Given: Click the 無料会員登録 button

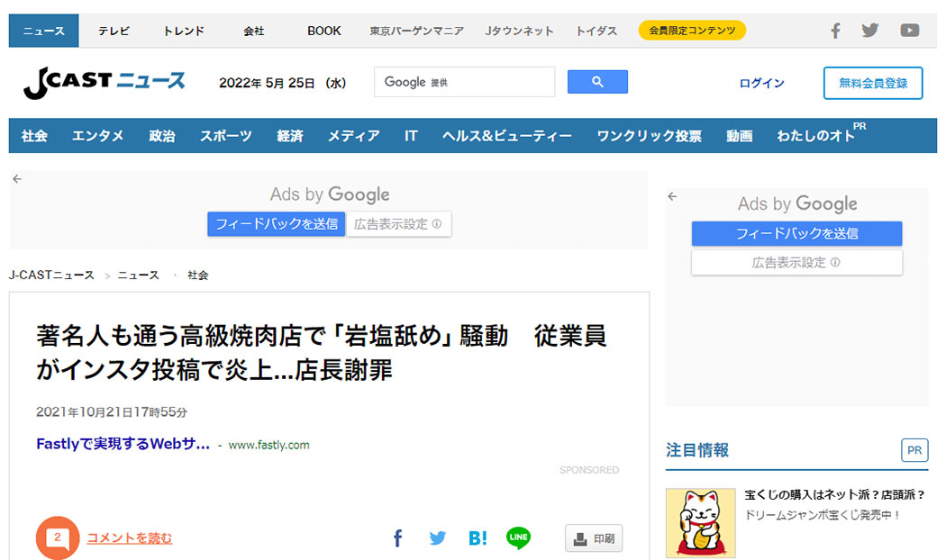Looking at the screenshot, I should (872, 83).
